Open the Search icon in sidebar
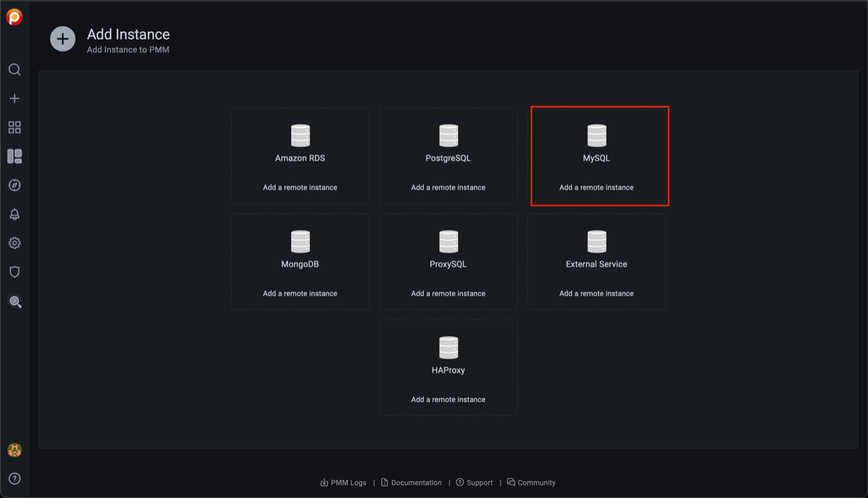 pyautogui.click(x=14, y=69)
